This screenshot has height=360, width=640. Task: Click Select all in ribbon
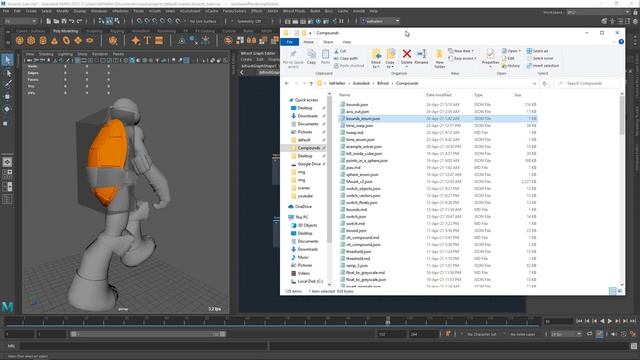[x=537, y=51]
